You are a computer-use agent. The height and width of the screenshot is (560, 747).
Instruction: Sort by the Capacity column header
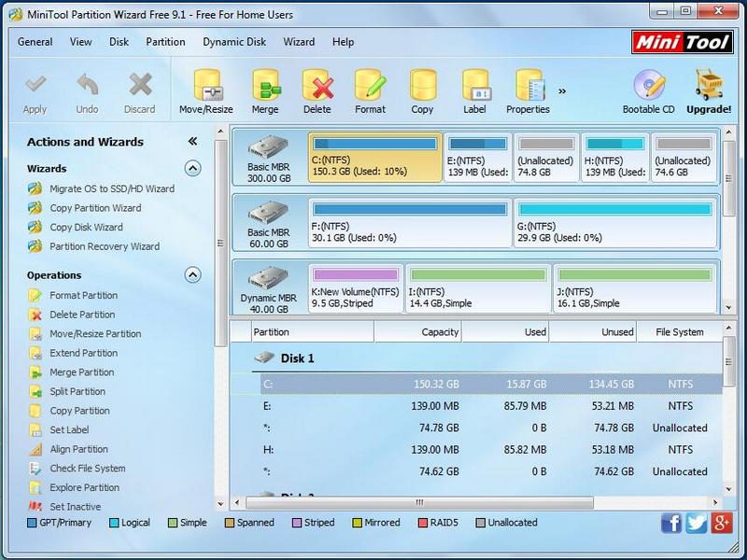[x=417, y=332]
